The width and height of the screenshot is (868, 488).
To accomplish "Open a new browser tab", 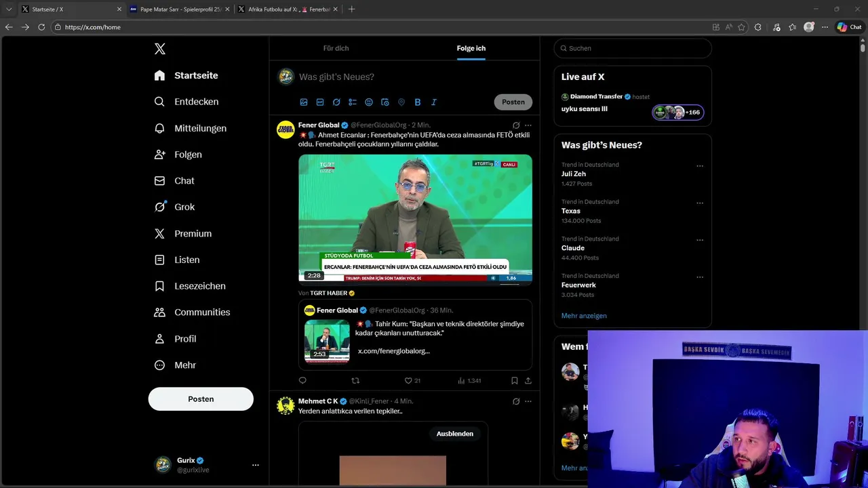I will click(351, 9).
